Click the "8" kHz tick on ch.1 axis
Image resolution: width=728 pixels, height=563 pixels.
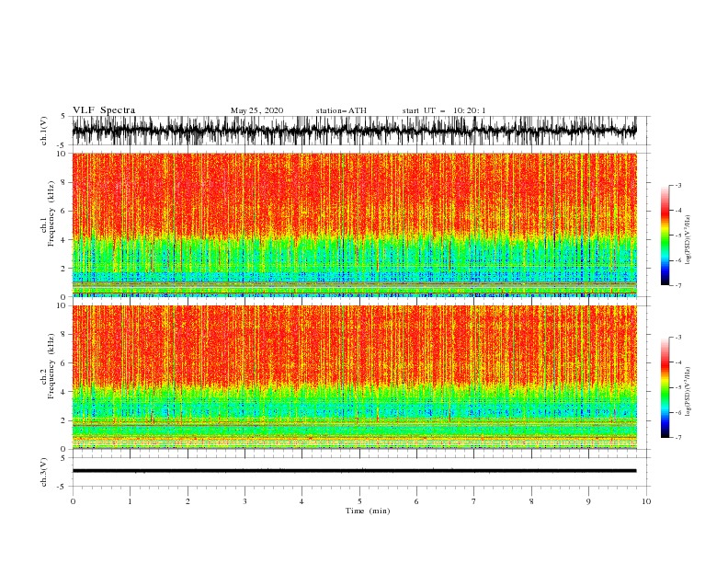[63, 182]
